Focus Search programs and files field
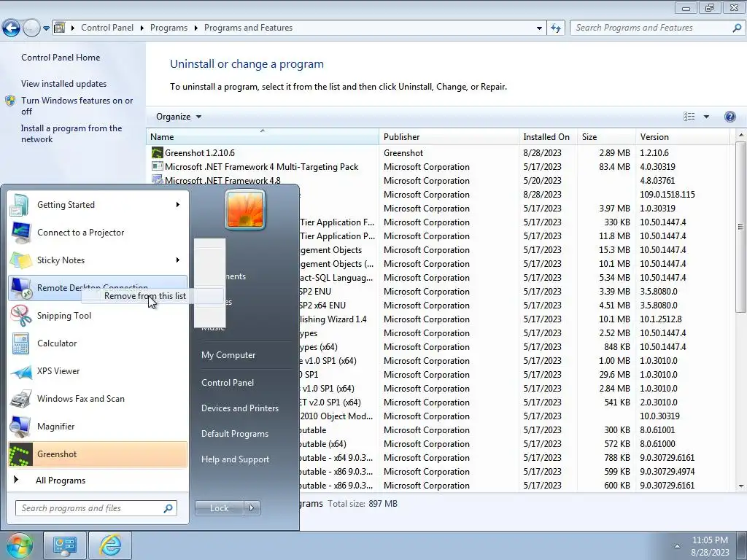This screenshot has width=747, height=560. click(x=96, y=508)
